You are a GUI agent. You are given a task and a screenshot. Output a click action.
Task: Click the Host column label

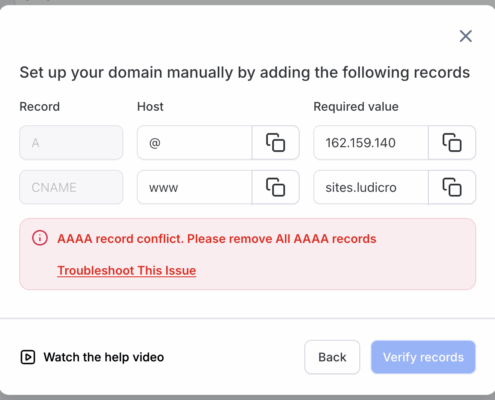pyautogui.click(x=150, y=107)
